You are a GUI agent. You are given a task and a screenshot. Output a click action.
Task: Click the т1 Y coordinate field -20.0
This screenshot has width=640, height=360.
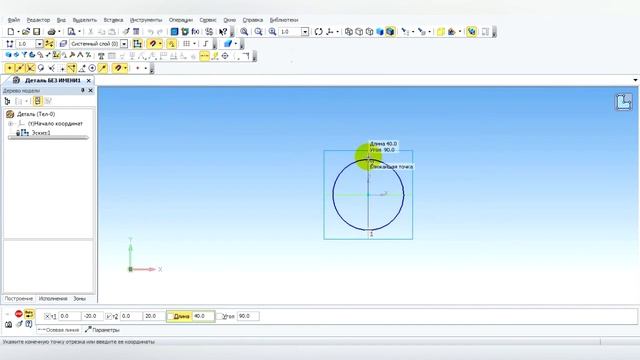[92, 316]
